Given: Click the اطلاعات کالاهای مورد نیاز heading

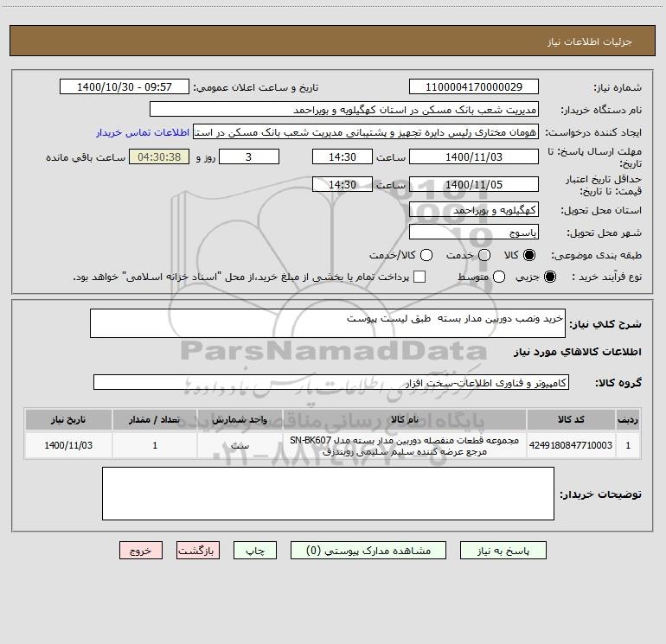Looking at the screenshot, I should coord(578,352).
